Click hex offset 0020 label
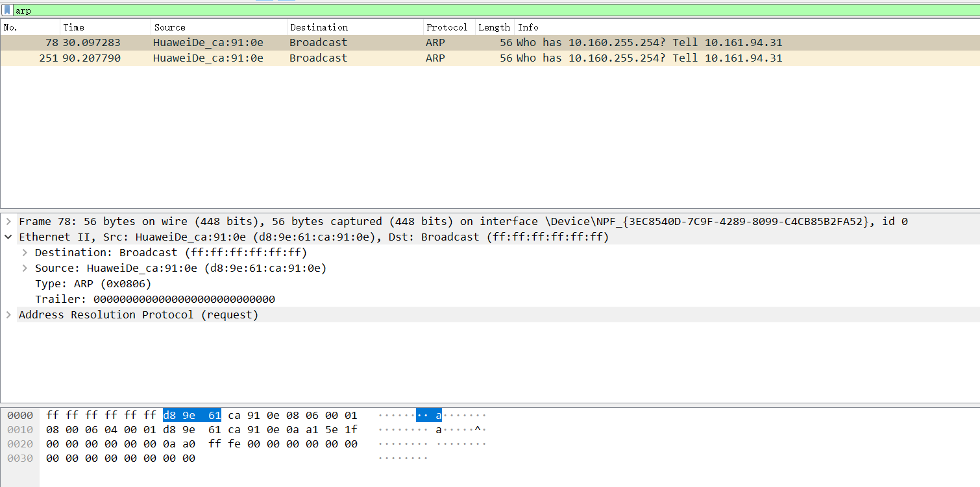This screenshot has width=980, height=487. pyautogui.click(x=20, y=444)
